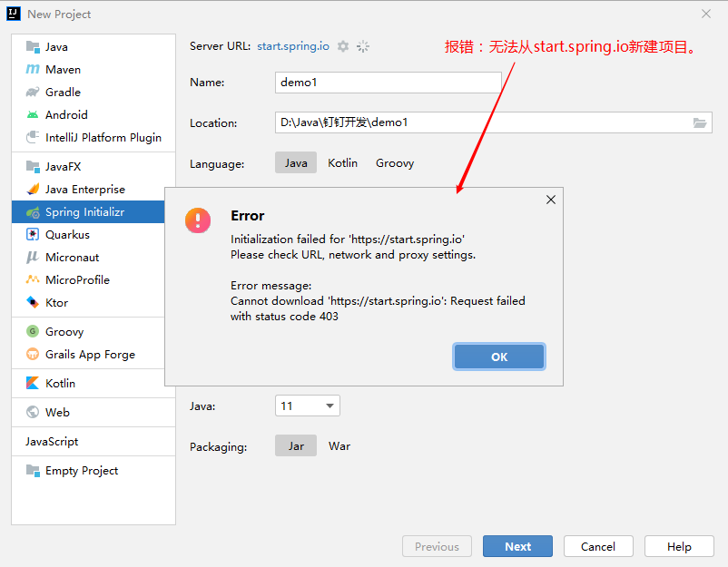
Task: Click 'Please check URL, network and proxy settings.'
Action: (x=353, y=255)
